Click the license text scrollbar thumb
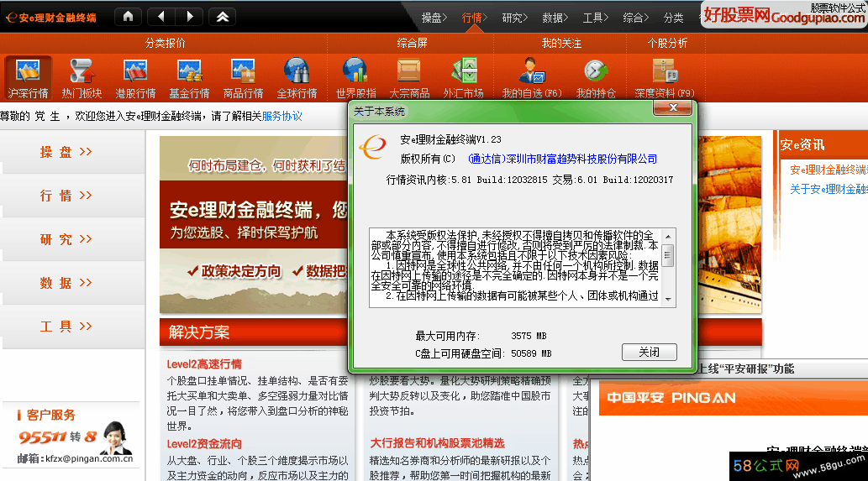Image resolution: width=868 pixels, height=481 pixels. pos(668,255)
